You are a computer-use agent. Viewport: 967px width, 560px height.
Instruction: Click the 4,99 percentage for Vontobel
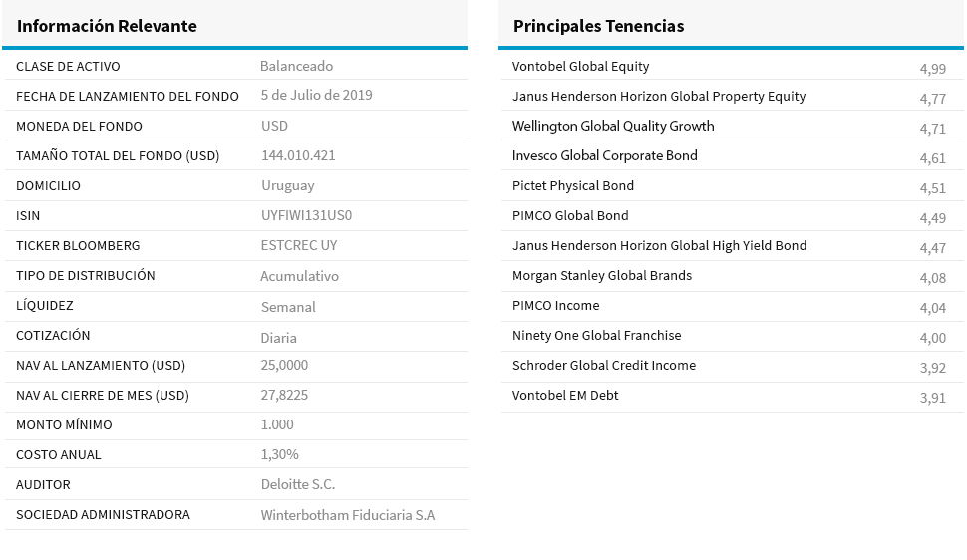point(932,69)
